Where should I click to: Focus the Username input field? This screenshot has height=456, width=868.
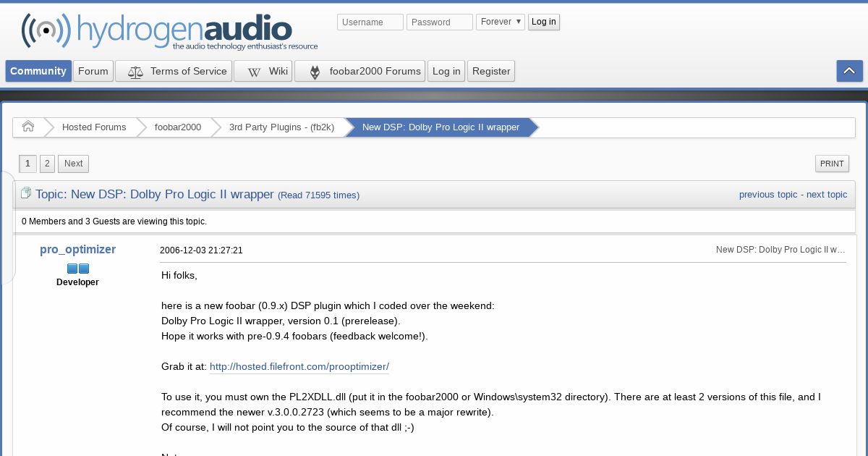(370, 22)
